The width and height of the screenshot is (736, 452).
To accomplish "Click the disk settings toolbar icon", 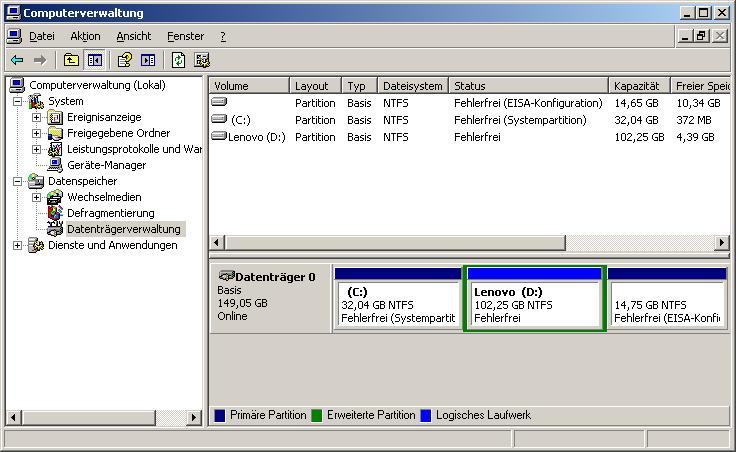I will (202, 60).
